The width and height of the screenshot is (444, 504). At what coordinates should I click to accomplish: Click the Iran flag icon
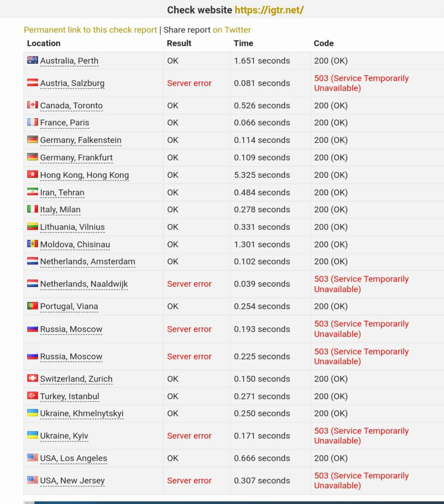pyautogui.click(x=32, y=191)
